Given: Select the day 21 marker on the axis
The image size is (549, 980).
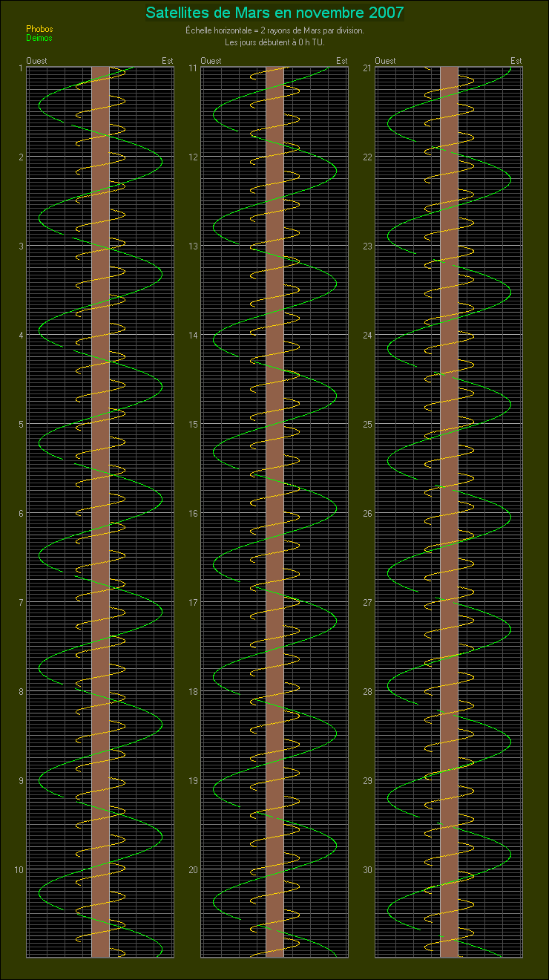Looking at the screenshot, I should point(366,68).
